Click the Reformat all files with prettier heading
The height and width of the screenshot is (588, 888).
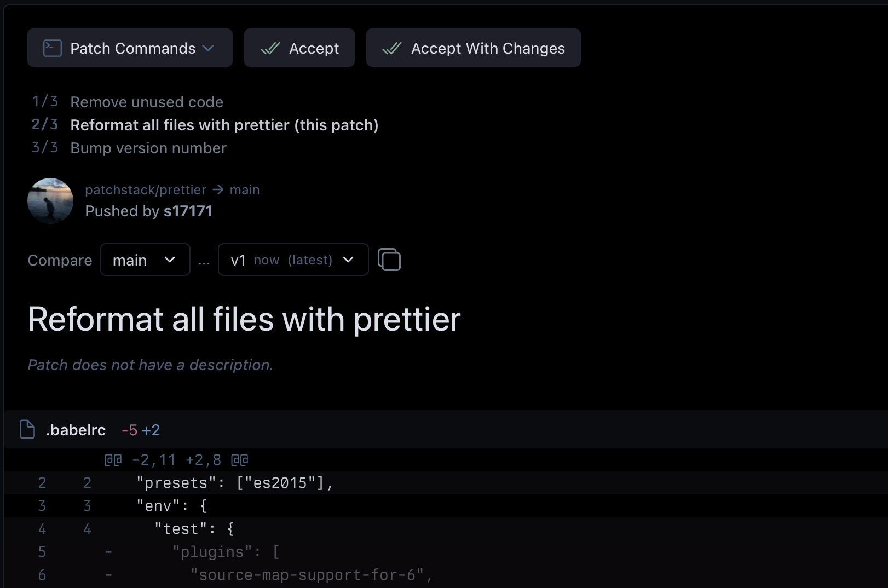click(x=244, y=319)
